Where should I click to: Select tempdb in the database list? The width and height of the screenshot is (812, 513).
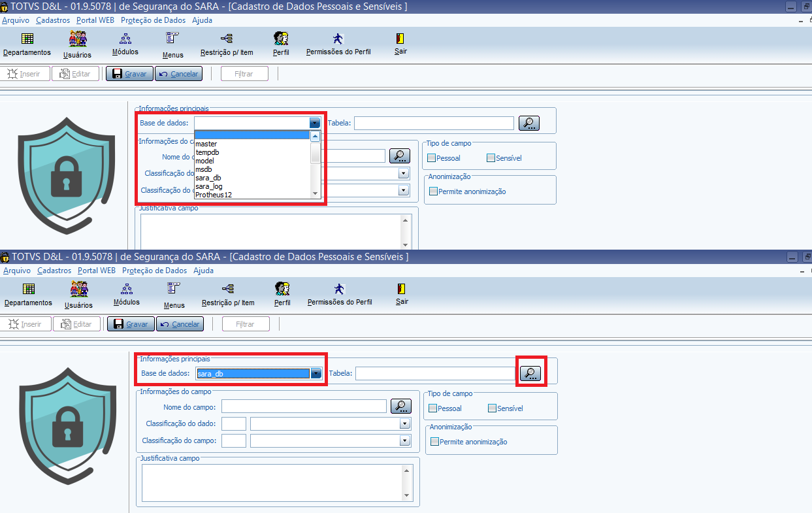coord(252,152)
